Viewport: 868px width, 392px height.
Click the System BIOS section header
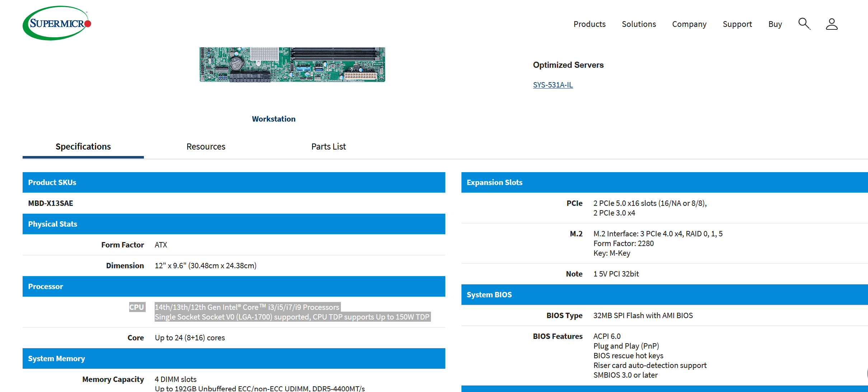pos(489,295)
